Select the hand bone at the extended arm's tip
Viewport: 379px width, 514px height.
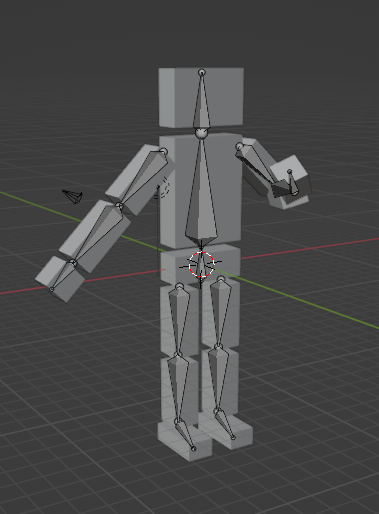click(63, 276)
